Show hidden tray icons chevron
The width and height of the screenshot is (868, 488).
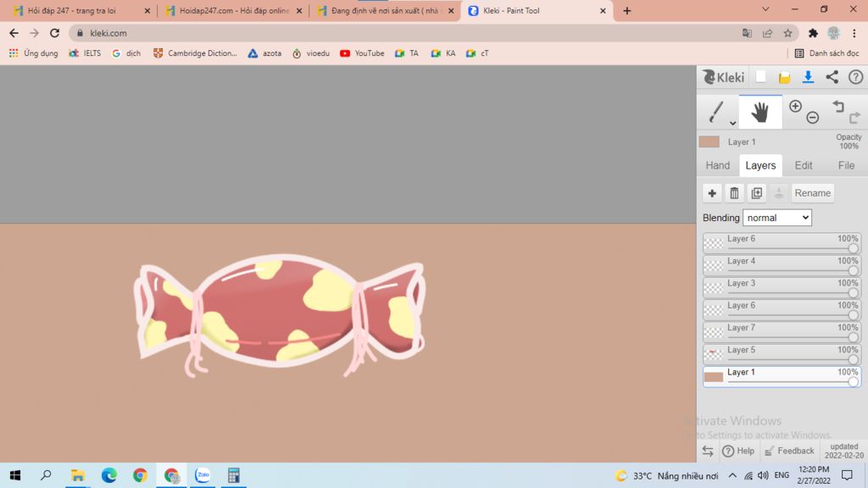732,475
